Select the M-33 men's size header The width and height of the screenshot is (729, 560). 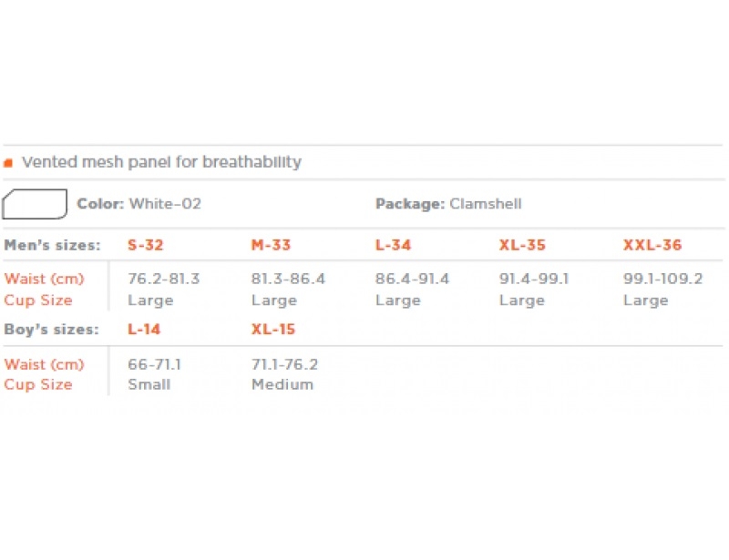click(271, 245)
